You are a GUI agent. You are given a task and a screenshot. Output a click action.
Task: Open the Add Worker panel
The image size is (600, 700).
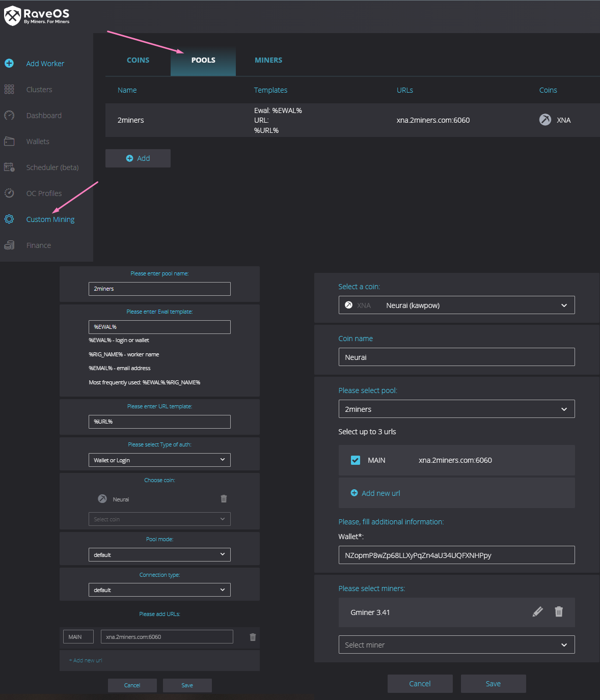click(x=45, y=63)
